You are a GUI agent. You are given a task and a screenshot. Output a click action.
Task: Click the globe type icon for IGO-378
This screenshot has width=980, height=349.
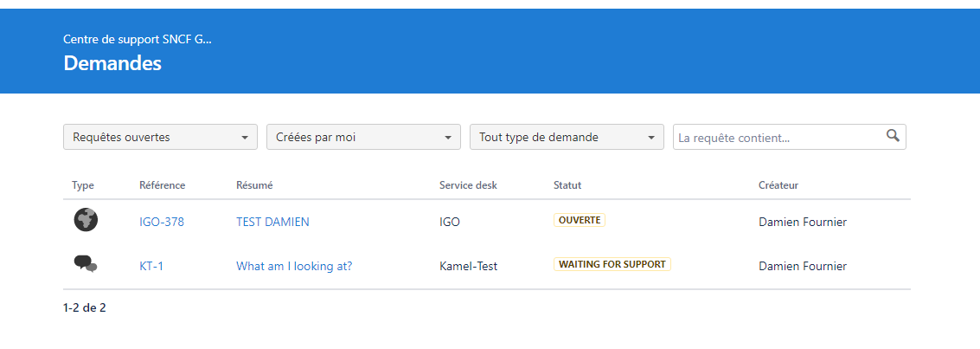(86, 220)
